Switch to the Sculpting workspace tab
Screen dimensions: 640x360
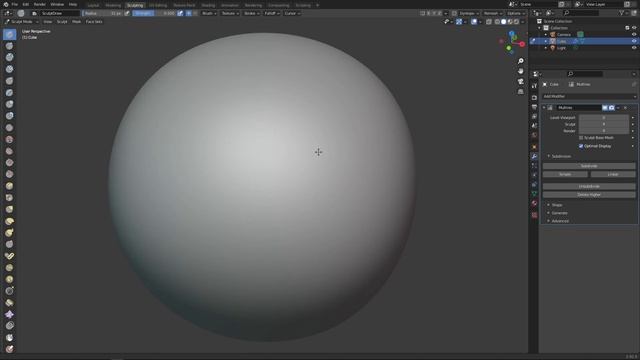(135, 5)
